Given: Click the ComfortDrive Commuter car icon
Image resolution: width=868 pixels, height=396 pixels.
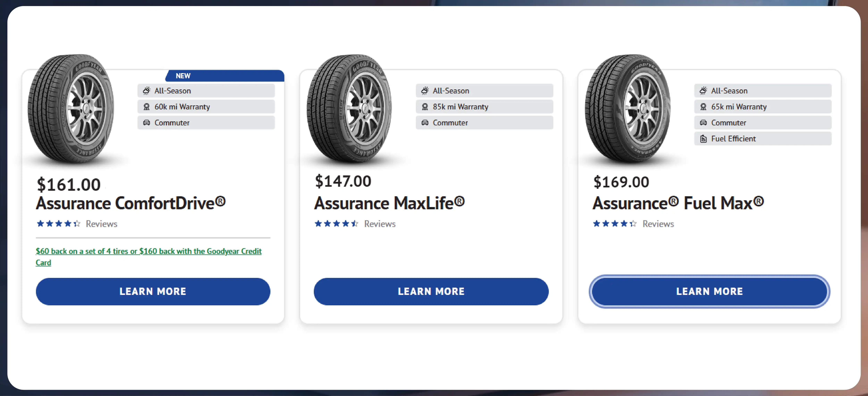Looking at the screenshot, I should click(146, 123).
